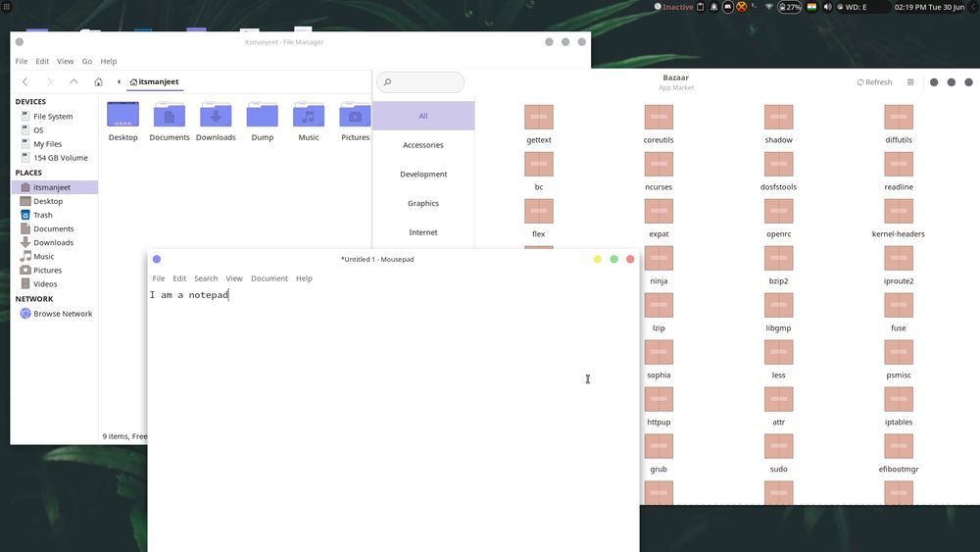Open the Music folder icon
Viewport: 980px width, 552px height.
309,116
